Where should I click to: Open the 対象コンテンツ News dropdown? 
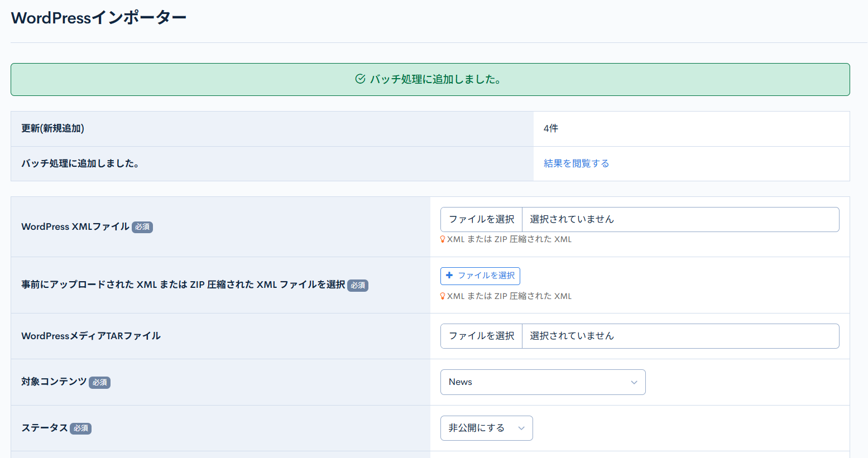[x=543, y=382]
